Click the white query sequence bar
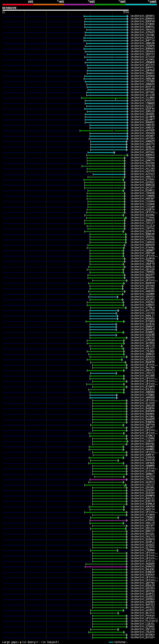159x644 pixels. 65,10
